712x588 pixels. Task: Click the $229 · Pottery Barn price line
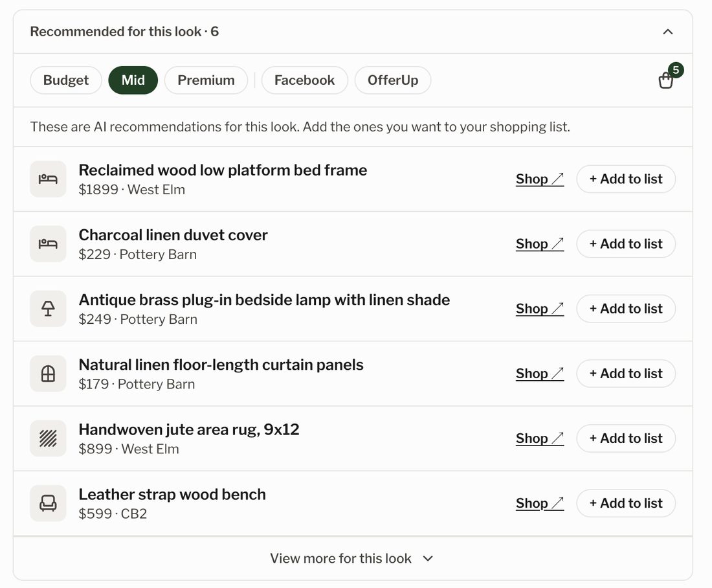(x=138, y=254)
